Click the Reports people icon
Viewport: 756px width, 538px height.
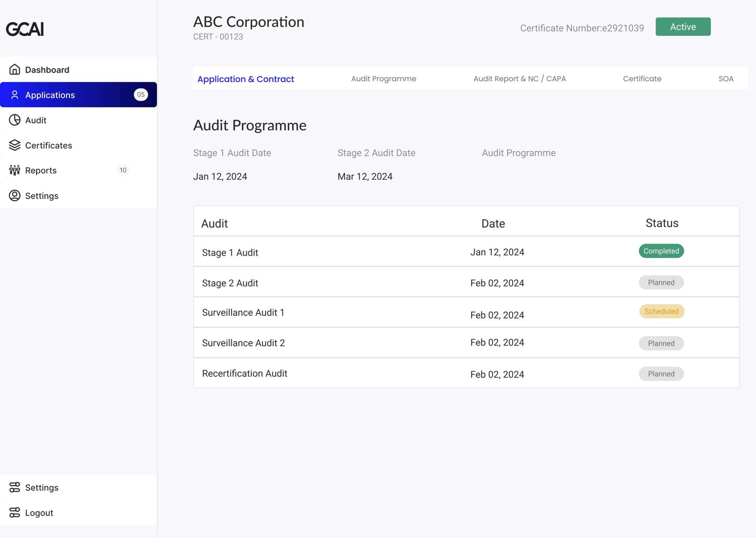[x=15, y=170]
